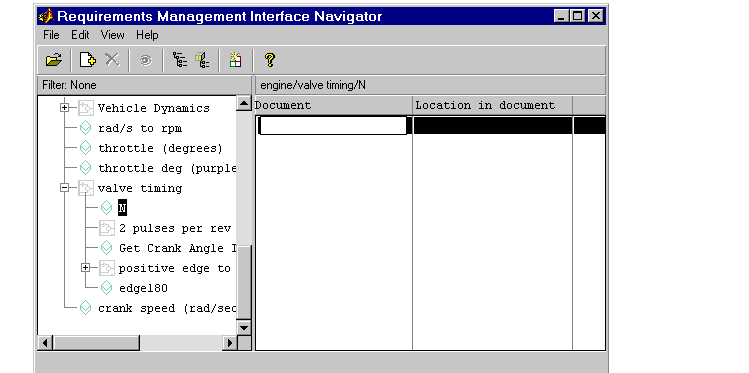Maximize the Navigator window
The image size is (749, 373).
[578, 16]
